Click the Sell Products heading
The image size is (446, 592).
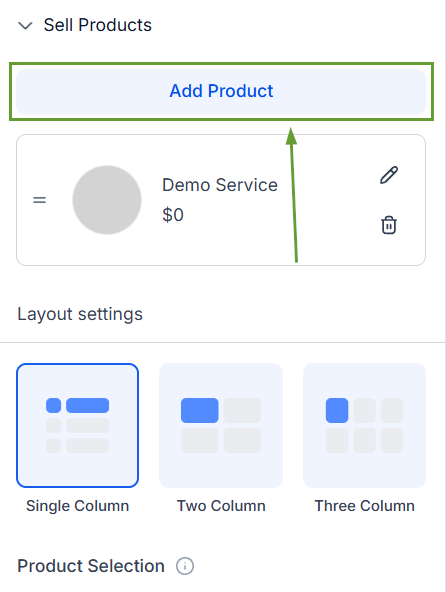pyautogui.click(x=97, y=25)
